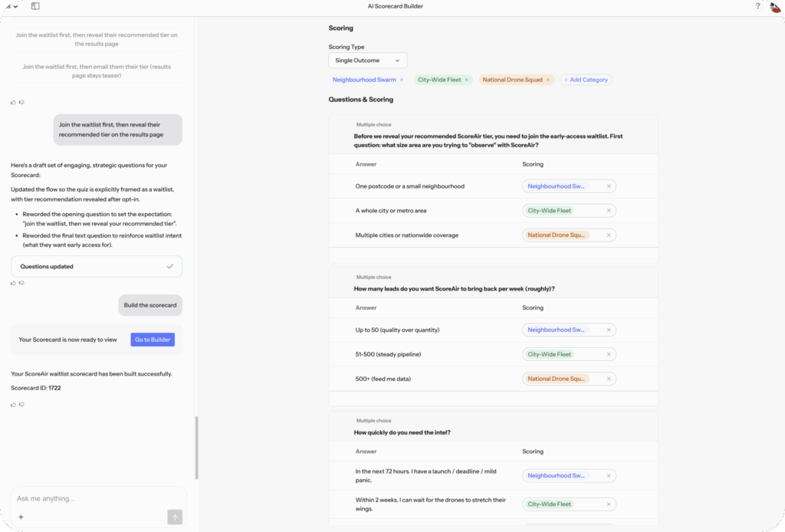Remove the National Drone Squad category tag

coord(547,80)
